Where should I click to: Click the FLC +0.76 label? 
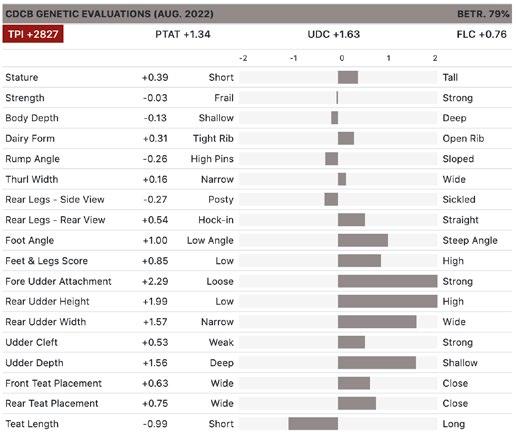[x=481, y=34]
